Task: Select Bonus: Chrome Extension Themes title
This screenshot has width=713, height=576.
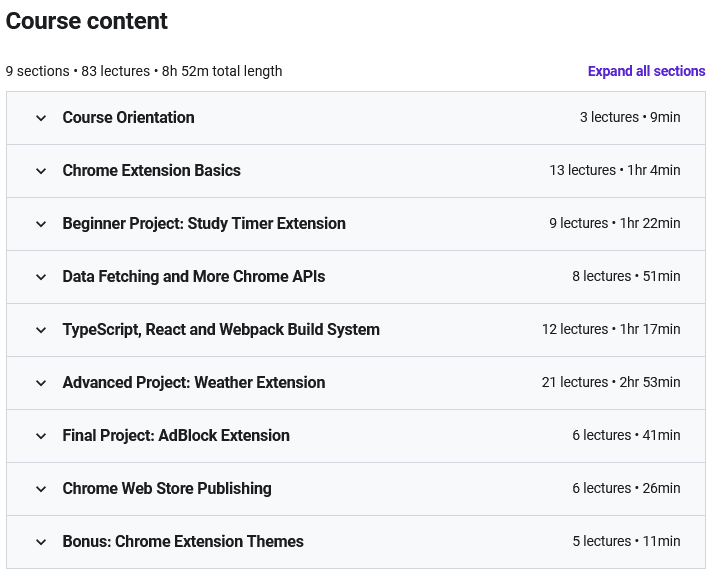Action: (183, 541)
